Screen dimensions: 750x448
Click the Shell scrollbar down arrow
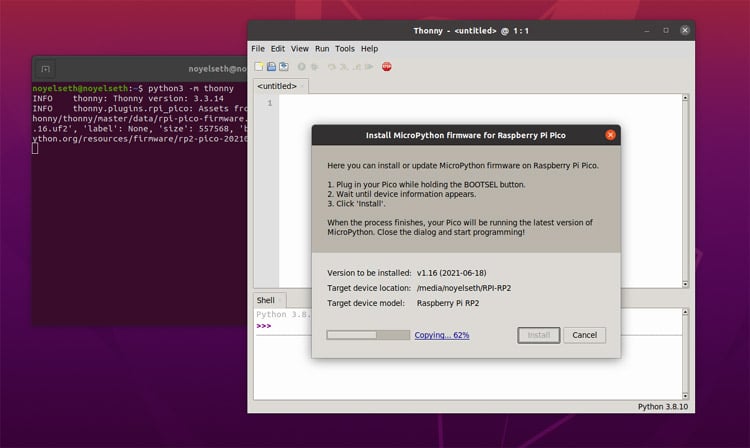point(685,396)
